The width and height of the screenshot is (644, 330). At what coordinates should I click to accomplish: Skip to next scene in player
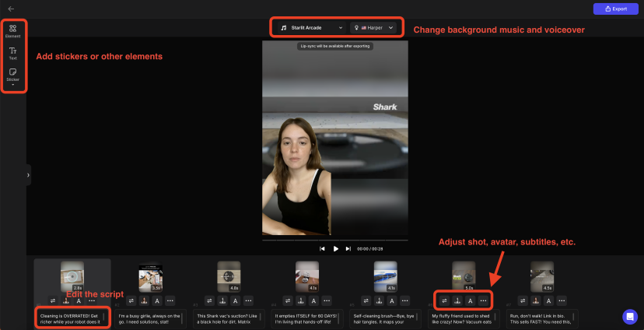click(348, 248)
